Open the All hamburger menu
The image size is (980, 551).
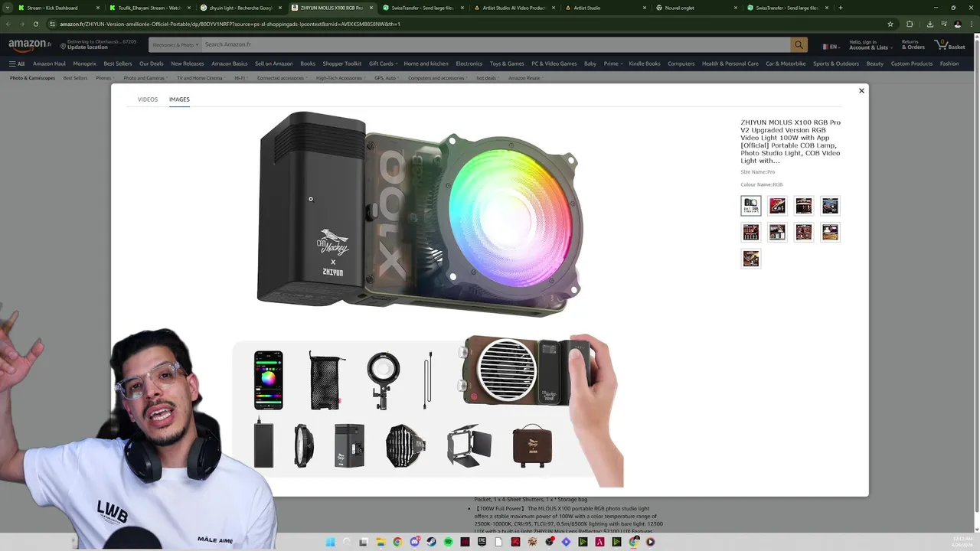(17, 64)
